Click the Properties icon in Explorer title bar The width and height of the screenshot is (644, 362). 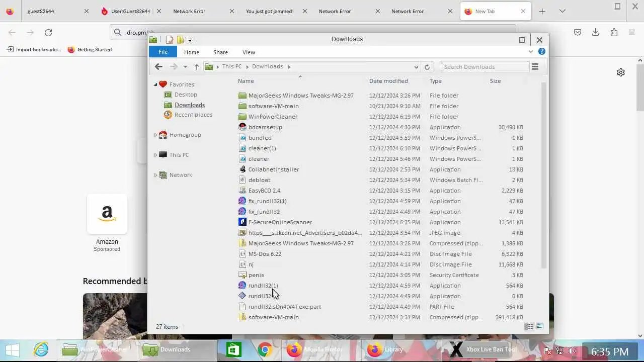tap(170, 40)
